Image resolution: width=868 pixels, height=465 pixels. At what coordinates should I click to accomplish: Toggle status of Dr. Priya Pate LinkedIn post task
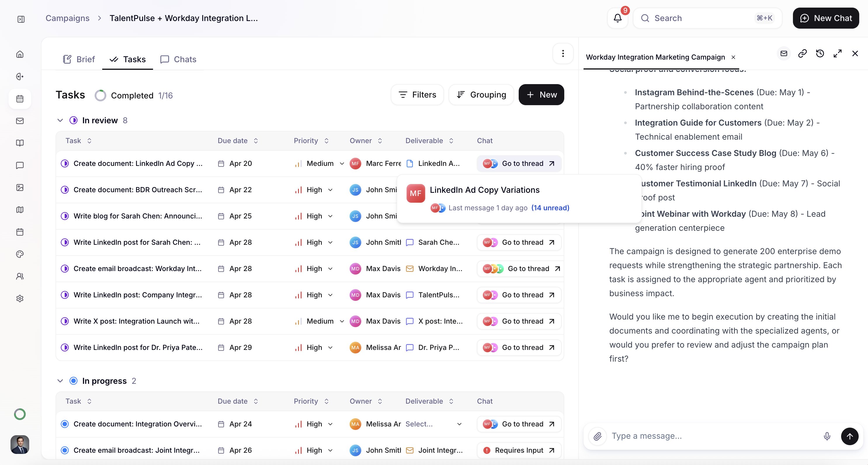click(x=65, y=347)
